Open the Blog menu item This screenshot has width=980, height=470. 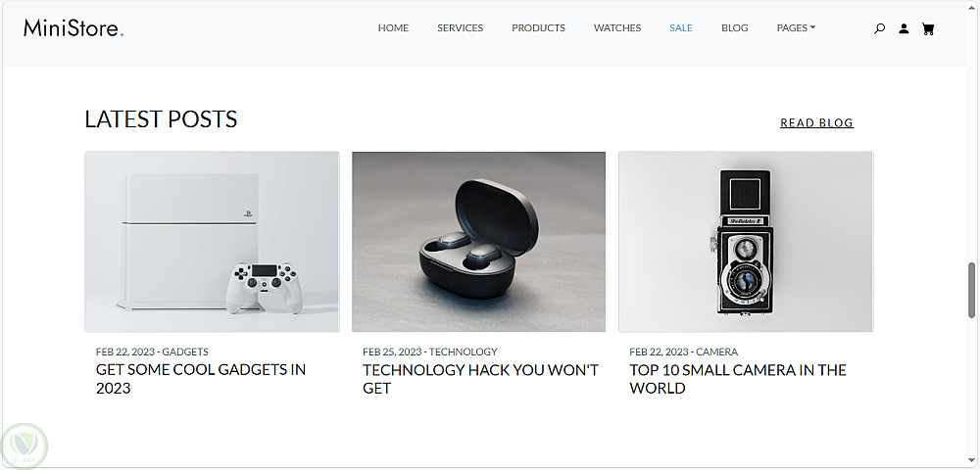(x=734, y=28)
